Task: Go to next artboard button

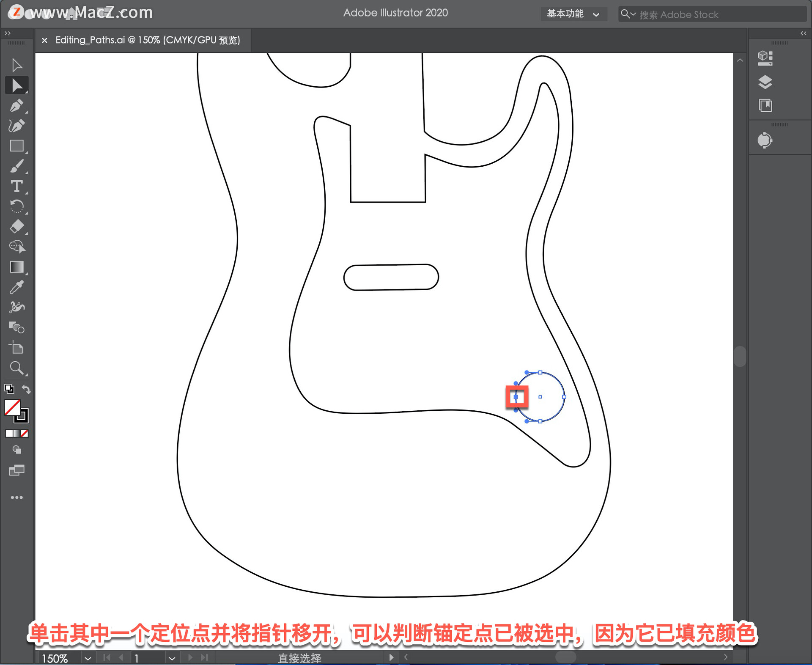Action: [190, 657]
